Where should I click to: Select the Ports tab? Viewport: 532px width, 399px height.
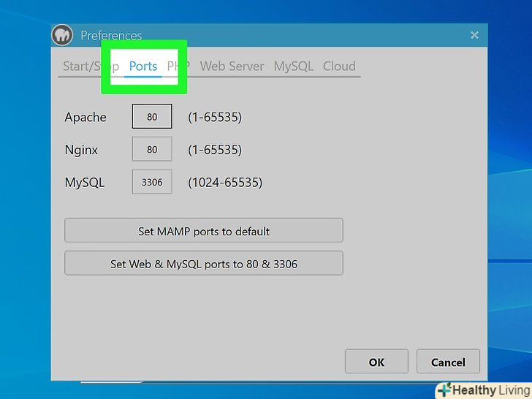[142, 66]
